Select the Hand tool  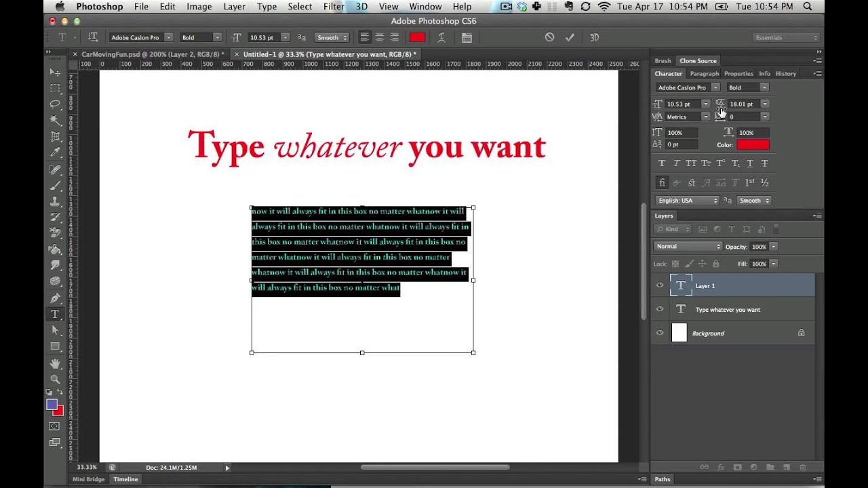tap(55, 364)
